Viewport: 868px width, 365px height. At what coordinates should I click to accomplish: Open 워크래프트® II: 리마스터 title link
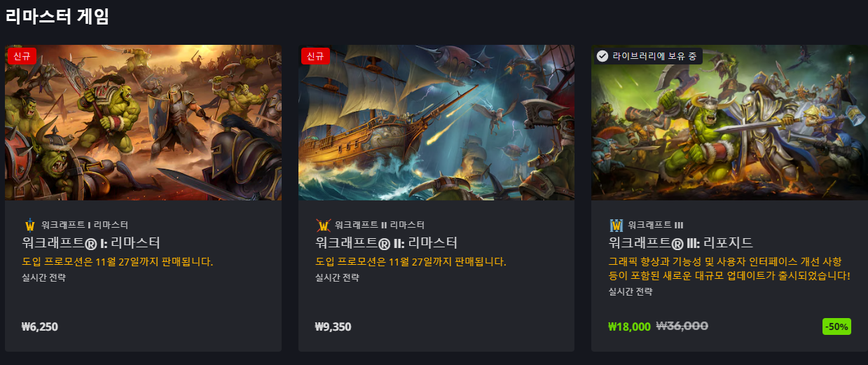tap(387, 243)
